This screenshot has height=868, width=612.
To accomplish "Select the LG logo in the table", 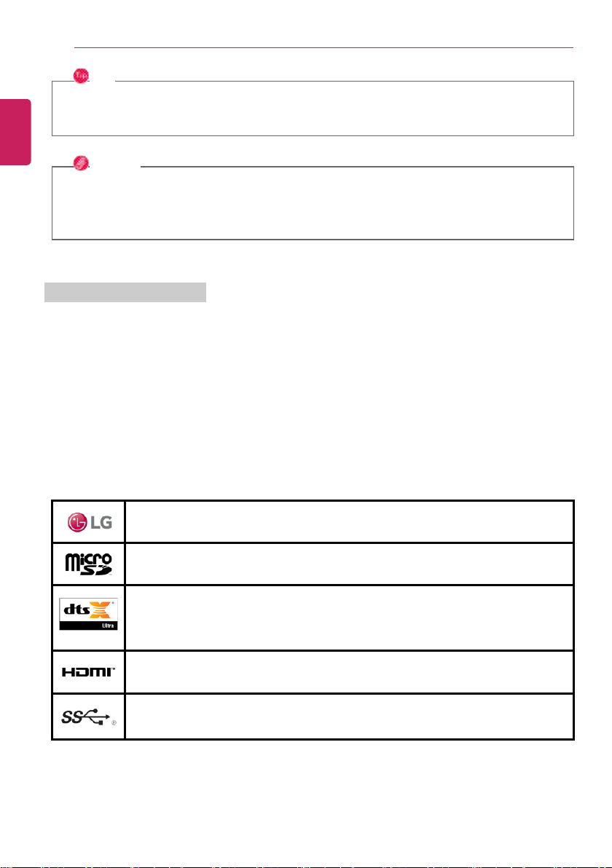I will coord(90,522).
